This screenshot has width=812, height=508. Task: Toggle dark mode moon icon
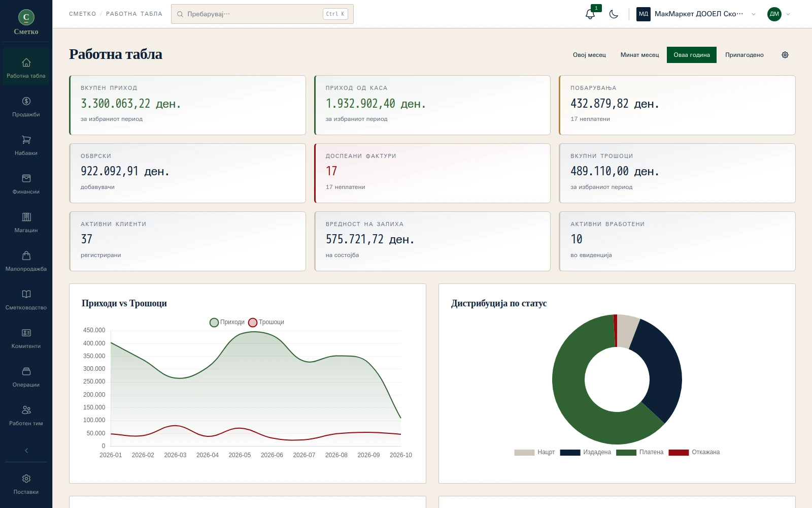[x=614, y=14]
